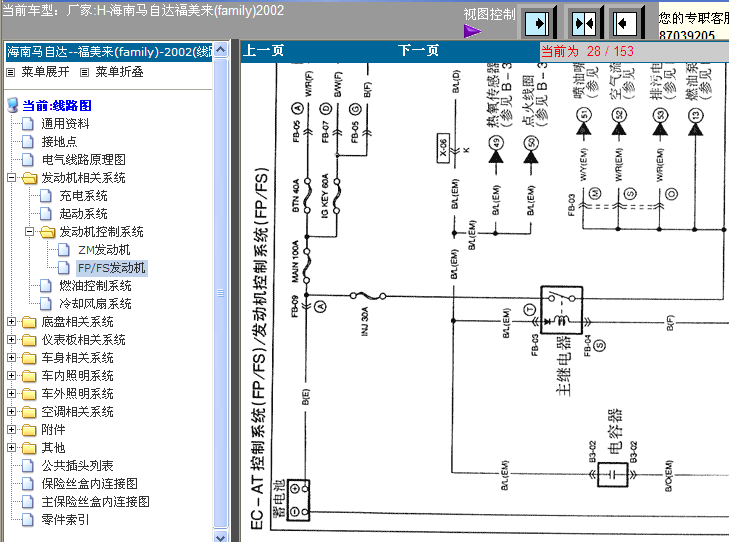Expand the 空调相关系统 tree node

pyautogui.click(x=12, y=412)
